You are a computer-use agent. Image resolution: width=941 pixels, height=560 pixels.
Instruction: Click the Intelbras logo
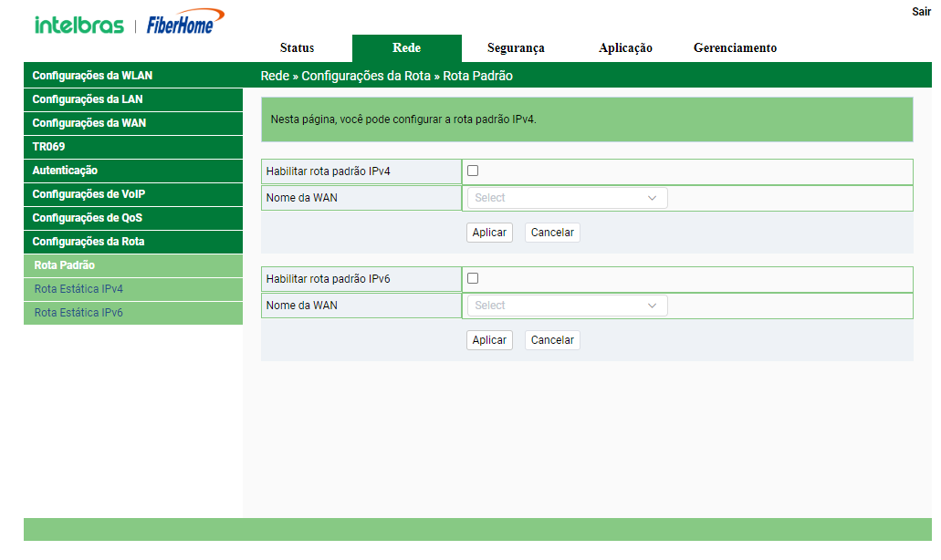pos(79,26)
